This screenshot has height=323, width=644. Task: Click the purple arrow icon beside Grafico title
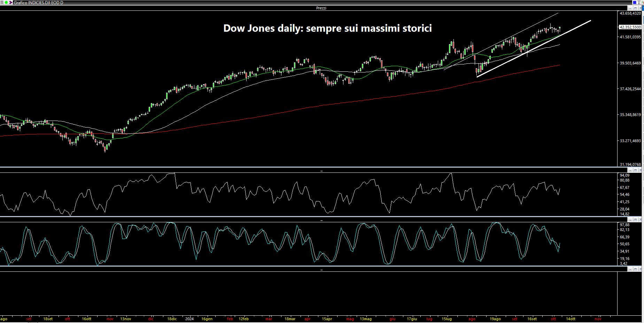coord(11,2)
